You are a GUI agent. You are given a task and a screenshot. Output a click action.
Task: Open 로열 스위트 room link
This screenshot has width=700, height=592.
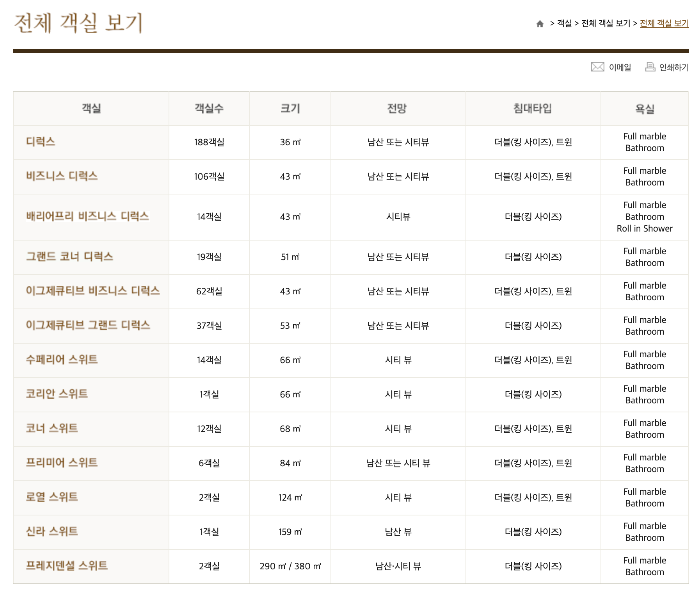pyautogui.click(x=52, y=497)
